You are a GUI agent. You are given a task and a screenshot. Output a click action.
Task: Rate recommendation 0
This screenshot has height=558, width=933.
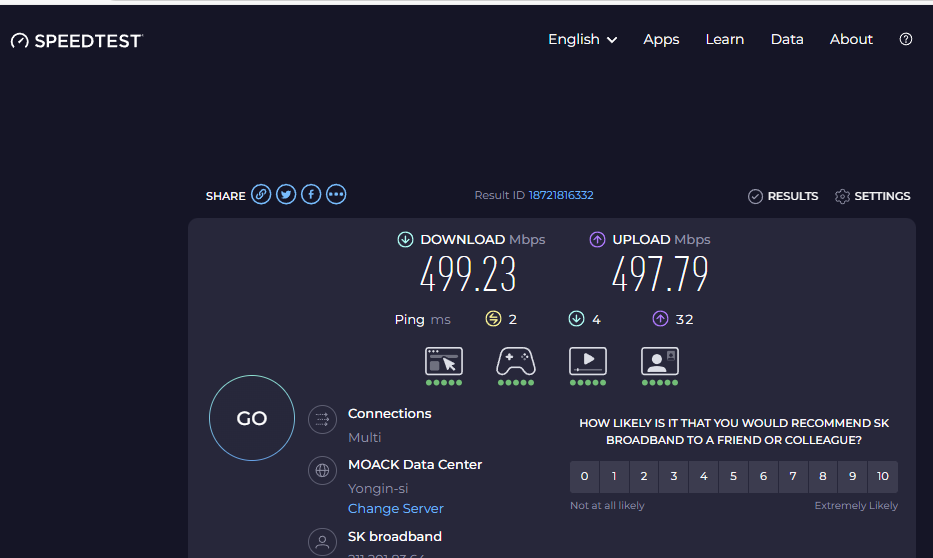click(x=584, y=477)
